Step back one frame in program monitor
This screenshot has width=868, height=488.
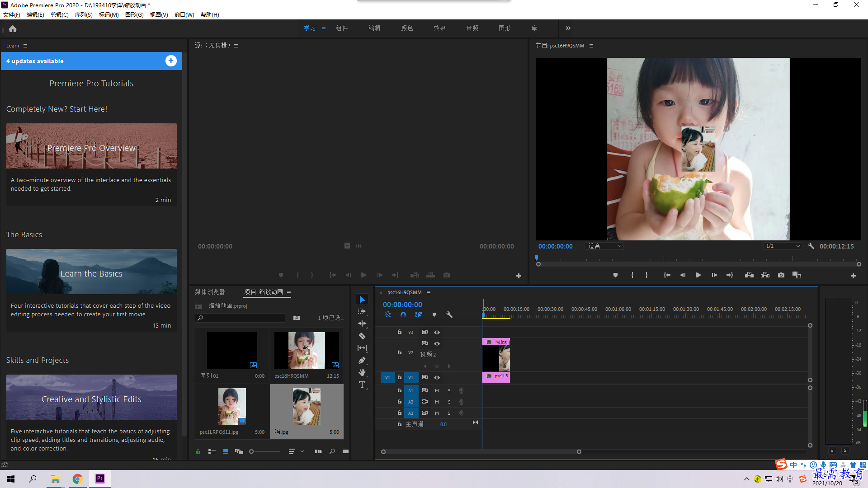(x=683, y=275)
